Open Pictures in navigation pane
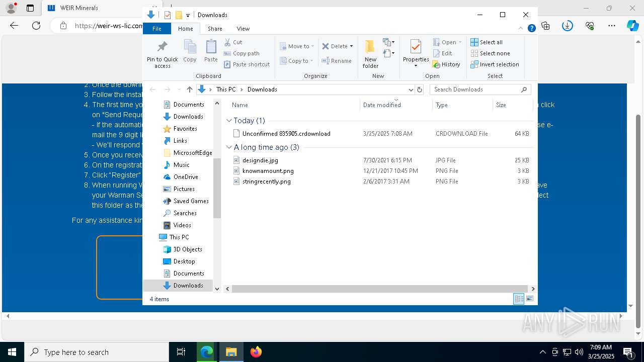644x362 pixels. coord(184,189)
